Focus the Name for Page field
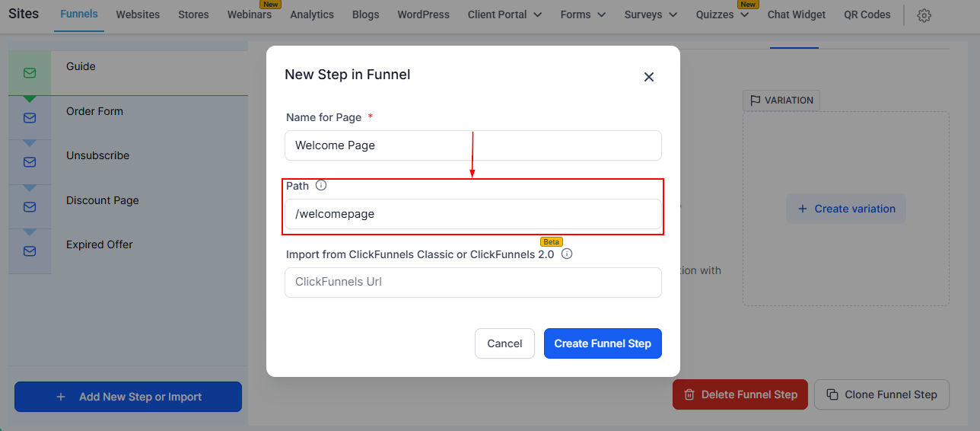The image size is (980, 431). (473, 145)
